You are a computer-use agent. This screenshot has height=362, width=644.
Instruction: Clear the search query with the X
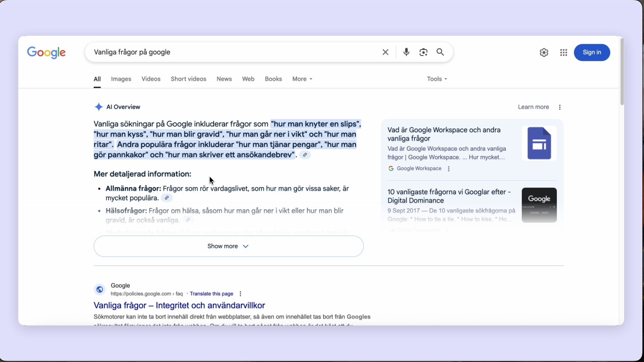click(385, 52)
